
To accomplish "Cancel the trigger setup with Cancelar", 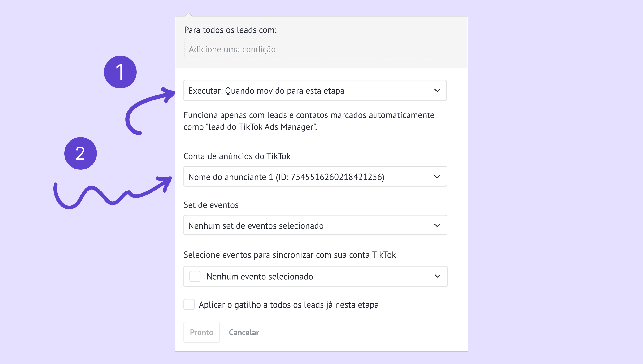I will point(244,333).
